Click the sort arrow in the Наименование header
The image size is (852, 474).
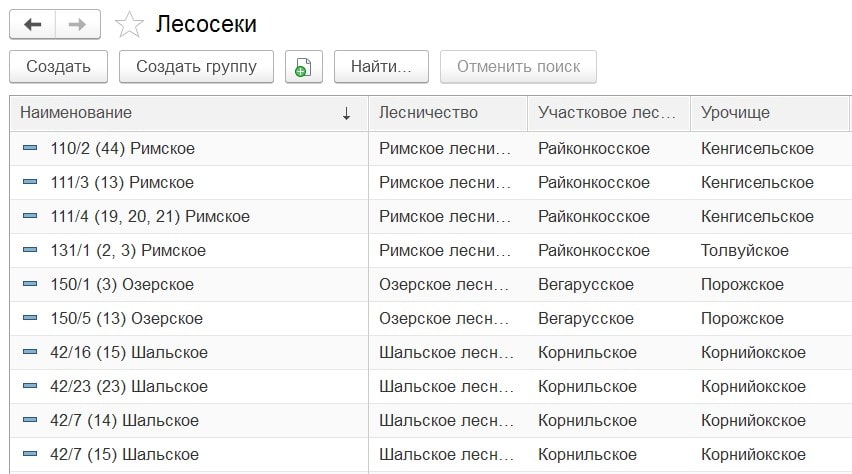point(346,113)
